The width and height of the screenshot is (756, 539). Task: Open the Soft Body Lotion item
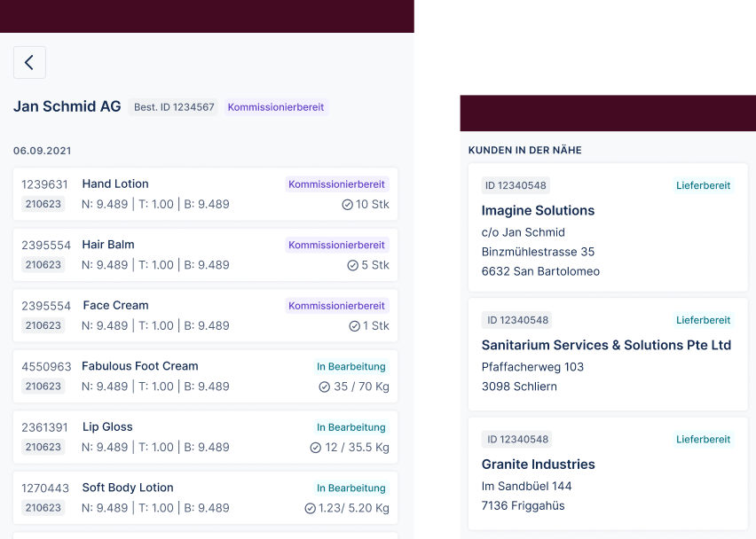coord(205,497)
